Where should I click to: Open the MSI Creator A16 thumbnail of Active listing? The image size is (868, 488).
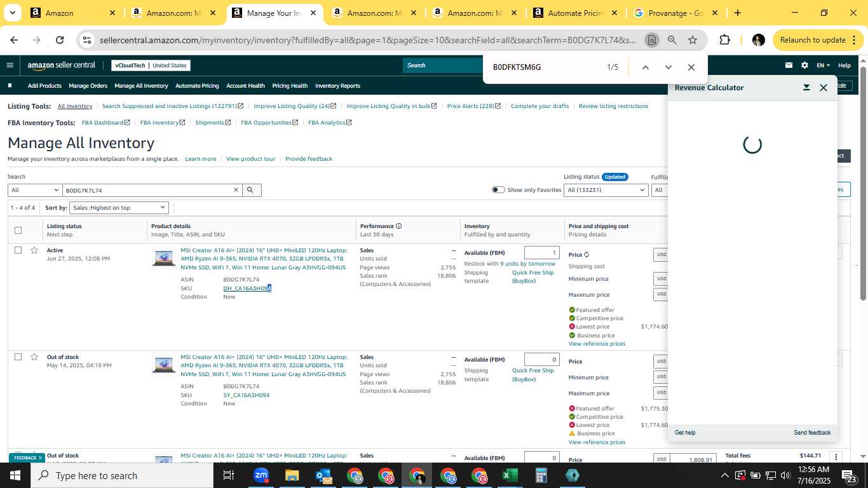pos(164,257)
